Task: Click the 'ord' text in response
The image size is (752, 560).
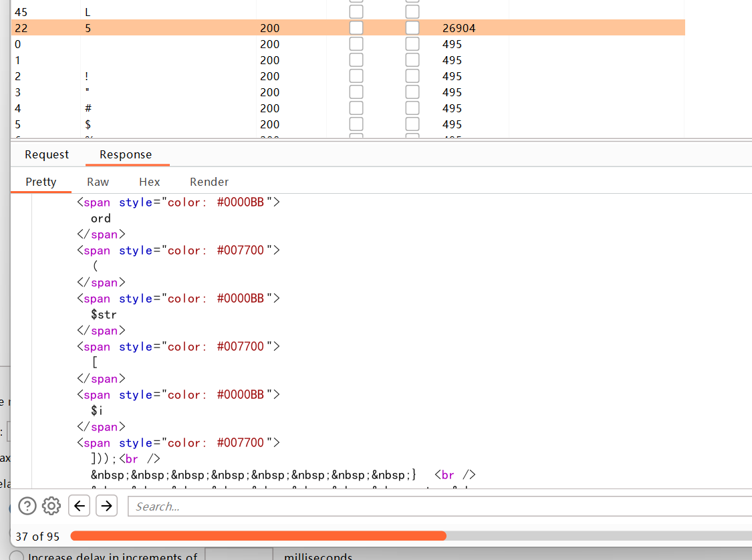Action: 101,219
